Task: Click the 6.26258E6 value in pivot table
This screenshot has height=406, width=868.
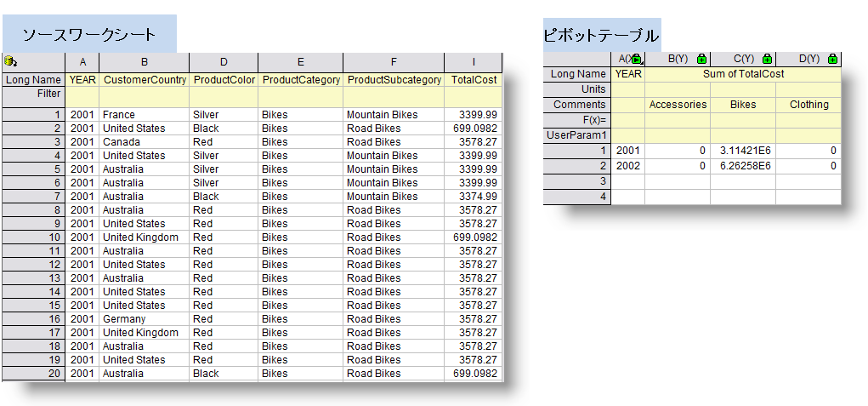Action: coord(743,166)
